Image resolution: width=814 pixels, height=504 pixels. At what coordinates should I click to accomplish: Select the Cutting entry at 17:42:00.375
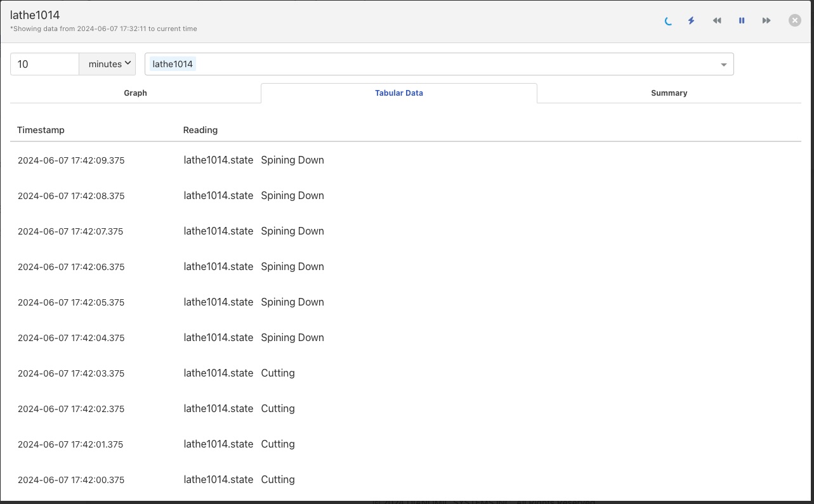[278, 479]
